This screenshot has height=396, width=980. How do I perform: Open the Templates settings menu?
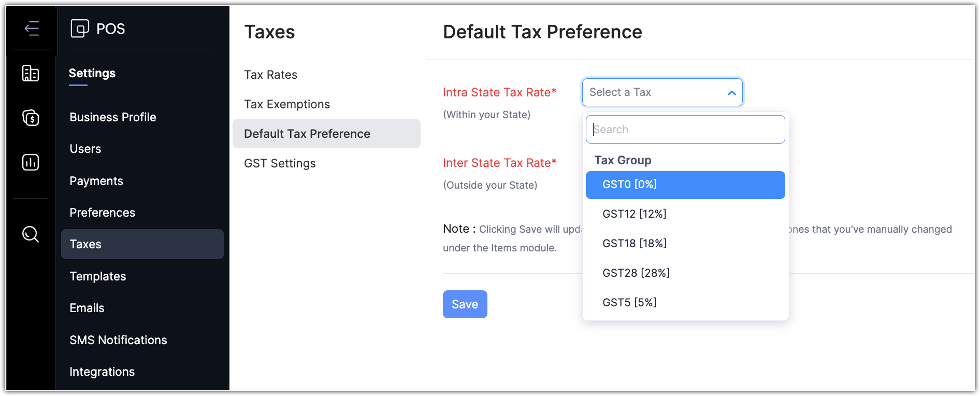(x=98, y=276)
